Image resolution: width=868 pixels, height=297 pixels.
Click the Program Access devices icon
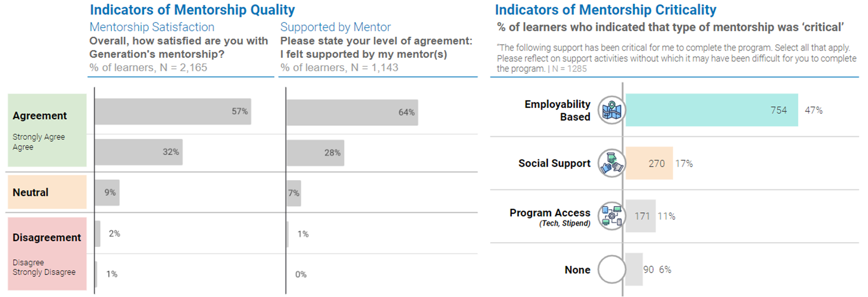(612, 216)
